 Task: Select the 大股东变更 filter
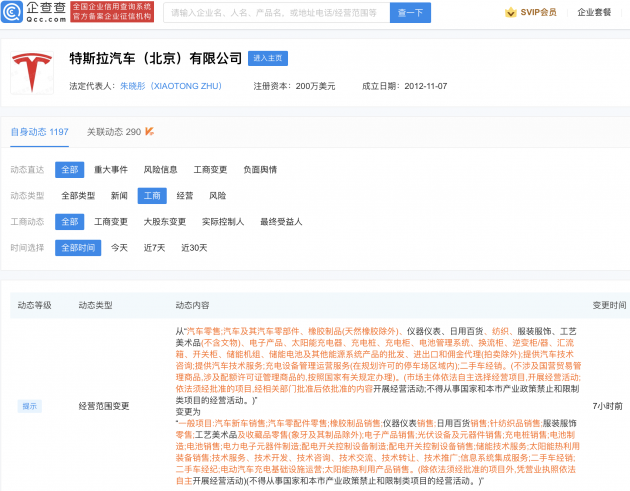(165, 222)
